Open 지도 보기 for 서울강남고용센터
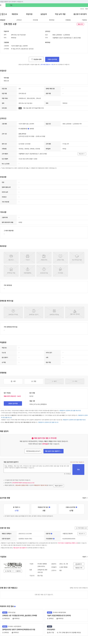This screenshot has height=644, width=88. coord(82,534)
